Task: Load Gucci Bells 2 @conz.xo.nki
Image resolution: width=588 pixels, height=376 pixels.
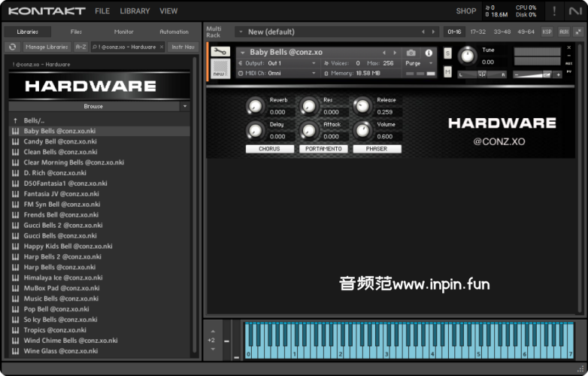Action: [62, 225]
